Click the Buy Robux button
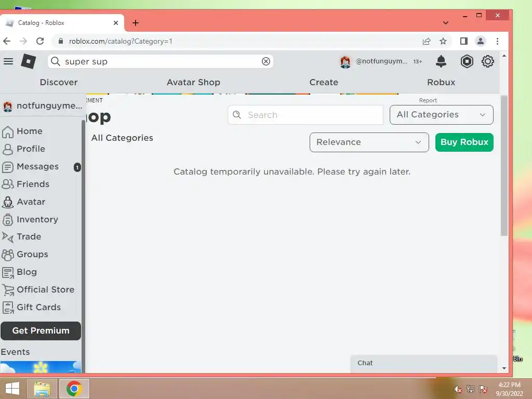Screen dimensions: 532x399 point(464,142)
